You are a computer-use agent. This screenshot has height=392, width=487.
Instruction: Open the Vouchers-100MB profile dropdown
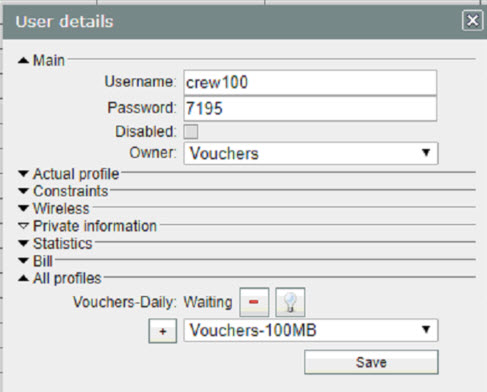[311, 330]
